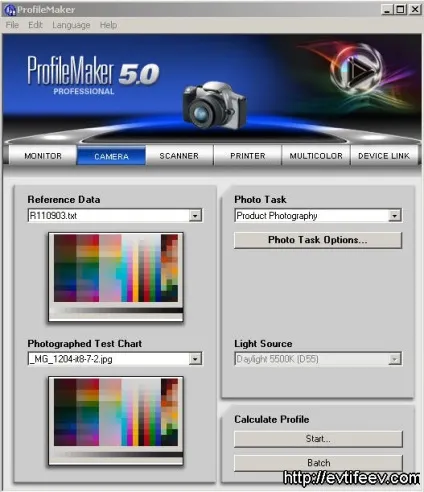Click the Reference Data color chart preview
This screenshot has width=424, height=492.
tap(116, 277)
